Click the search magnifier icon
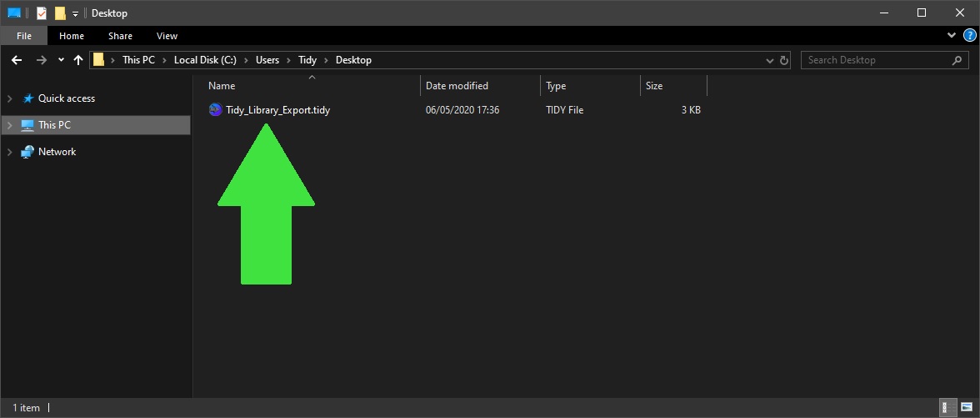Viewport: 980px width, 418px height. coord(957,60)
